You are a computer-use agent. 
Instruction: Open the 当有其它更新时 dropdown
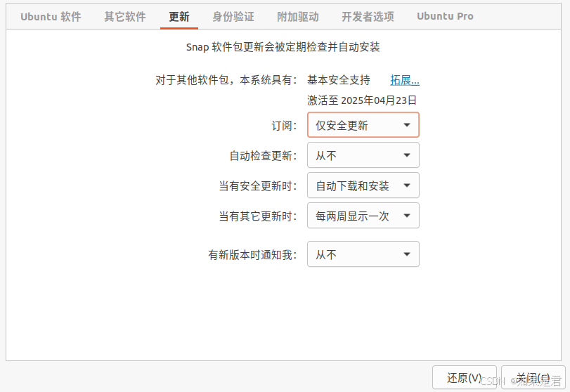[x=363, y=216]
